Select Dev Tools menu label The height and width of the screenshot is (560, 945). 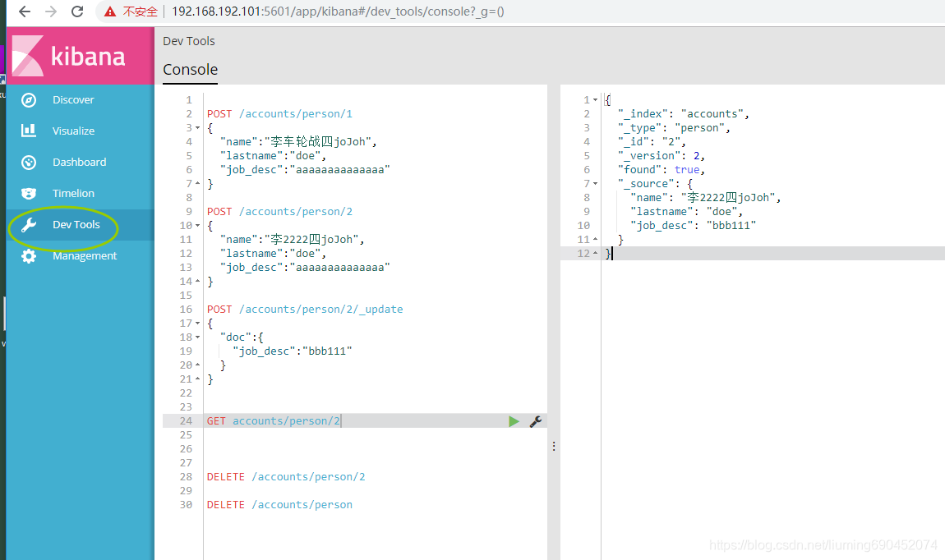(76, 225)
